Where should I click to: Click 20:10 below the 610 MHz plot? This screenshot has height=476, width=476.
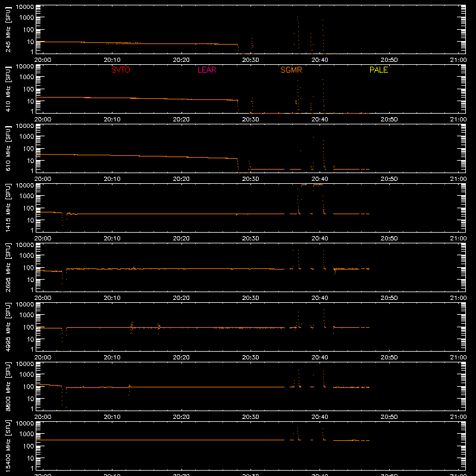coord(112,179)
